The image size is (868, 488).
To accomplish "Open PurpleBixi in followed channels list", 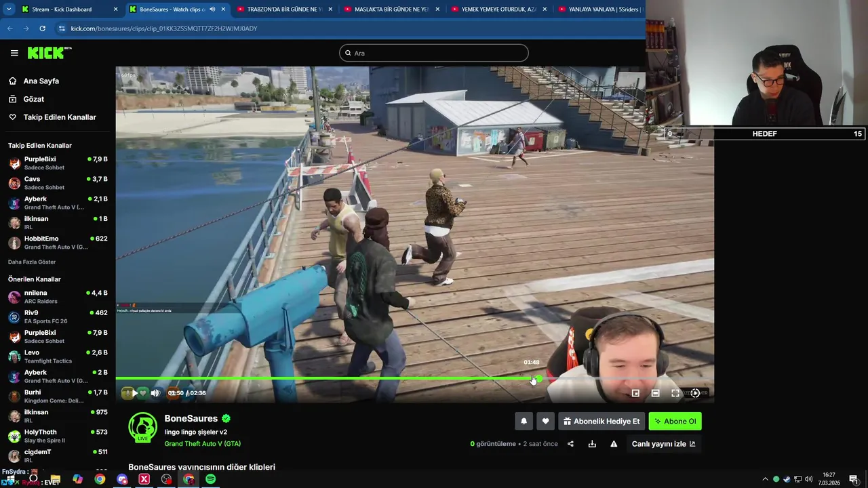I will coord(58,163).
